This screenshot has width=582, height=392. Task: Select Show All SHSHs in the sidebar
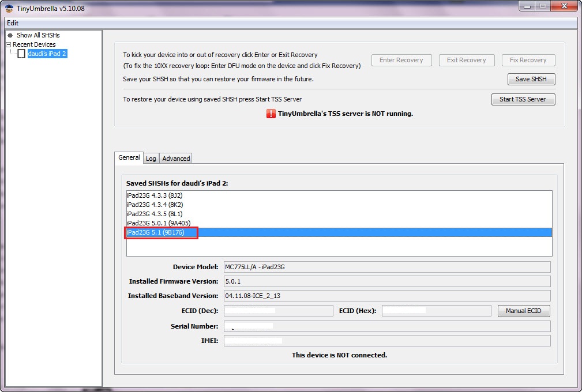pyautogui.click(x=38, y=35)
